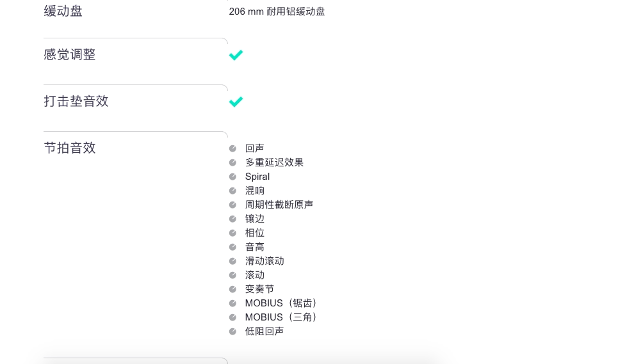Click the bullet icon beside Spiral

[232, 177]
